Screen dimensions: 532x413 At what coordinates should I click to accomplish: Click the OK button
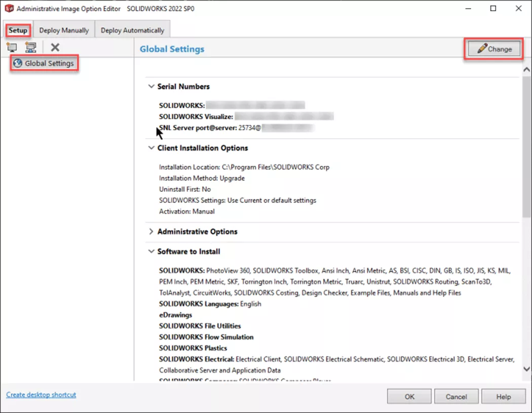click(x=409, y=396)
